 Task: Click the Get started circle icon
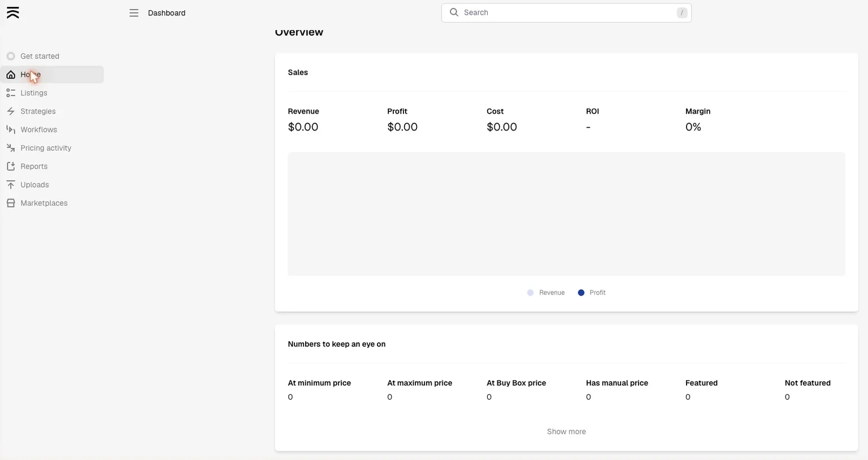point(11,56)
